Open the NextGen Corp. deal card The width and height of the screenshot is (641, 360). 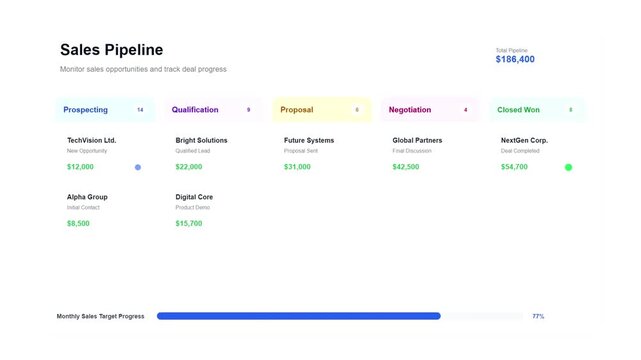pyautogui.click(x=538, y=154)
